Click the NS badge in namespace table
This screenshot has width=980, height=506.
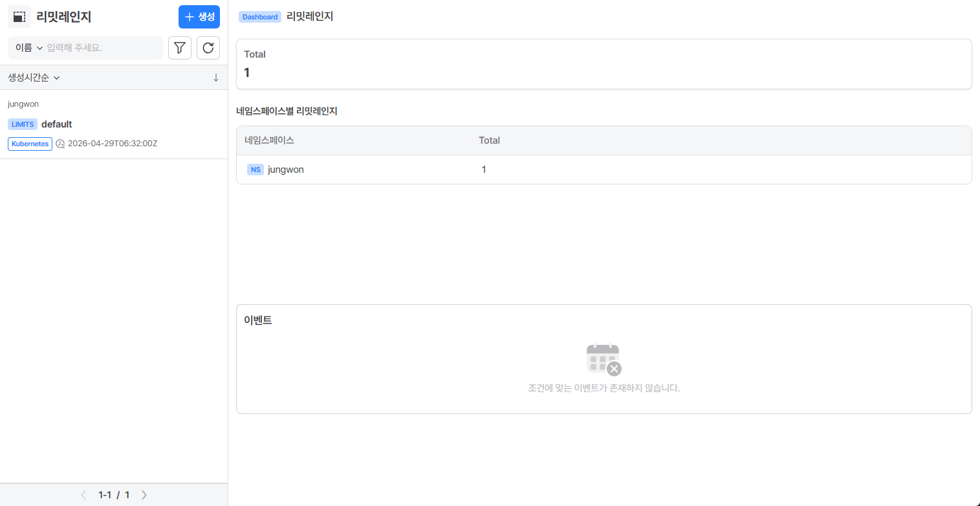click(x=256, y=170)
